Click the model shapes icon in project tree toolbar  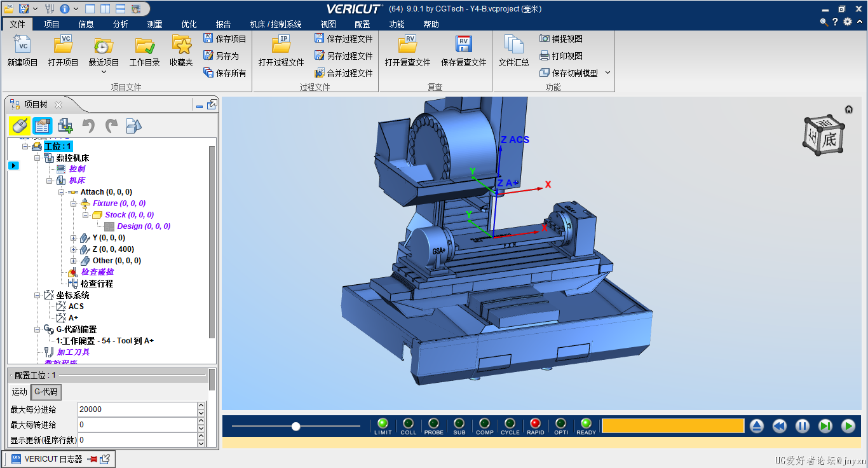point(134,126)
